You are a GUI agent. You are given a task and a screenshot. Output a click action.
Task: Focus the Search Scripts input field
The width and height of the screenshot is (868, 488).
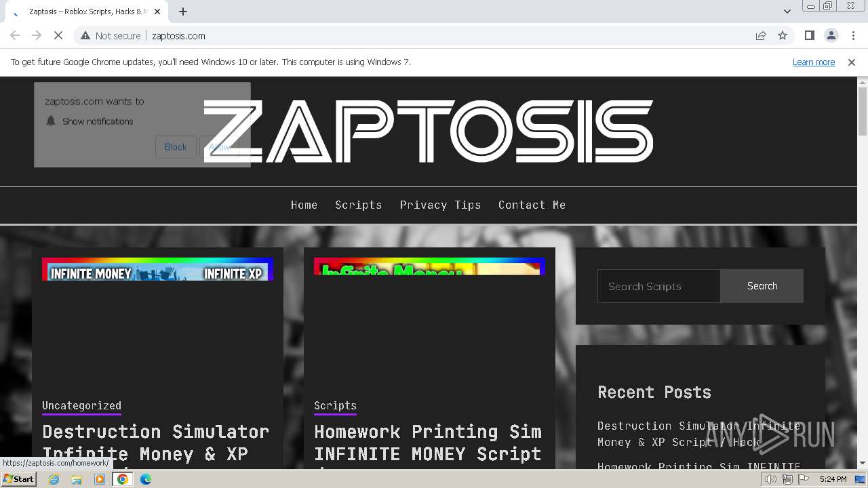[x=658, y=286]
